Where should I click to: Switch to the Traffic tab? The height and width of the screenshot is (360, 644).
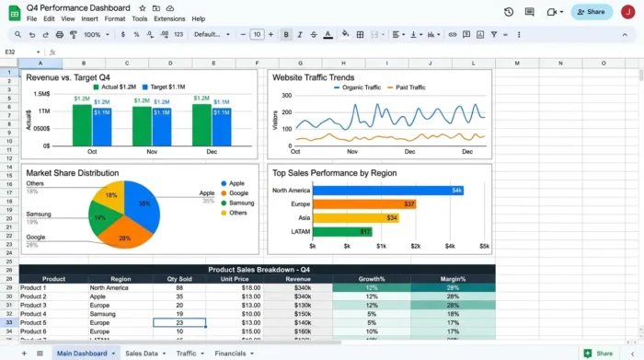click(x=186, y=353)
